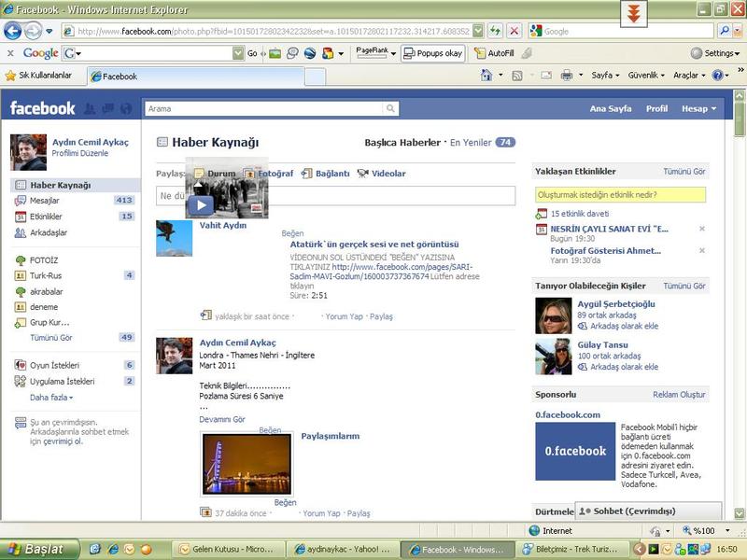Open aydinaykac Yahoo taskbar item

pyautogui.click(x=342, y=550)
